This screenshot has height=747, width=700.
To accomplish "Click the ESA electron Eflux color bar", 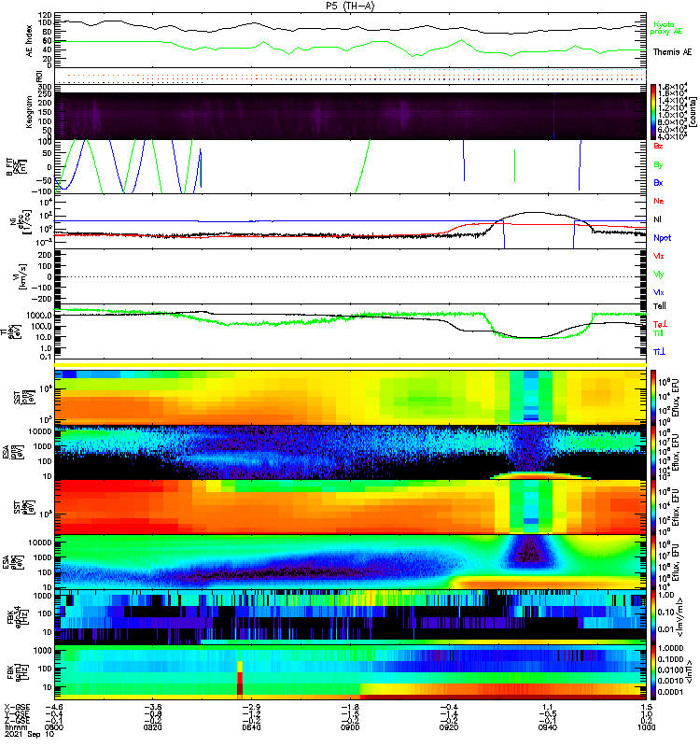I will [x=653, y=562].
